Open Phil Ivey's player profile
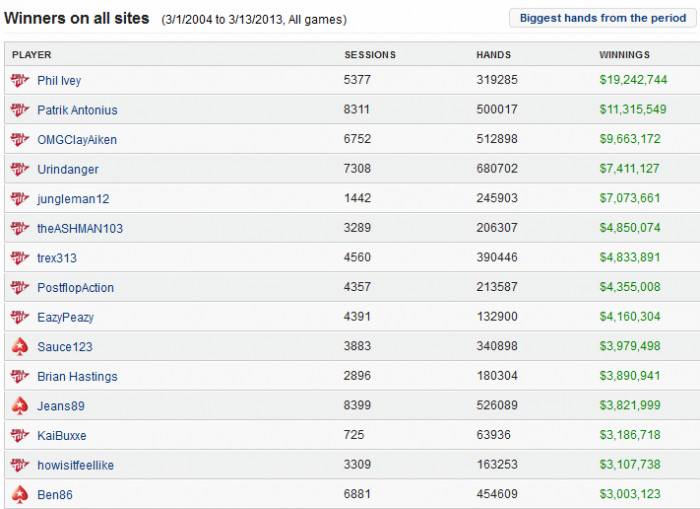This screenshot has width=700, height=509. (x=59, y=81)
